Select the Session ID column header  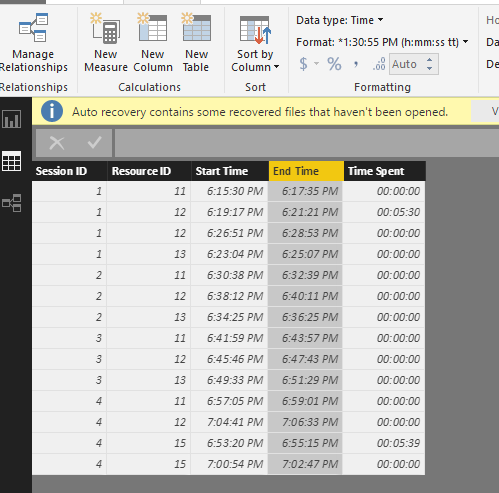pyautogui.click(x=70, y=171)
